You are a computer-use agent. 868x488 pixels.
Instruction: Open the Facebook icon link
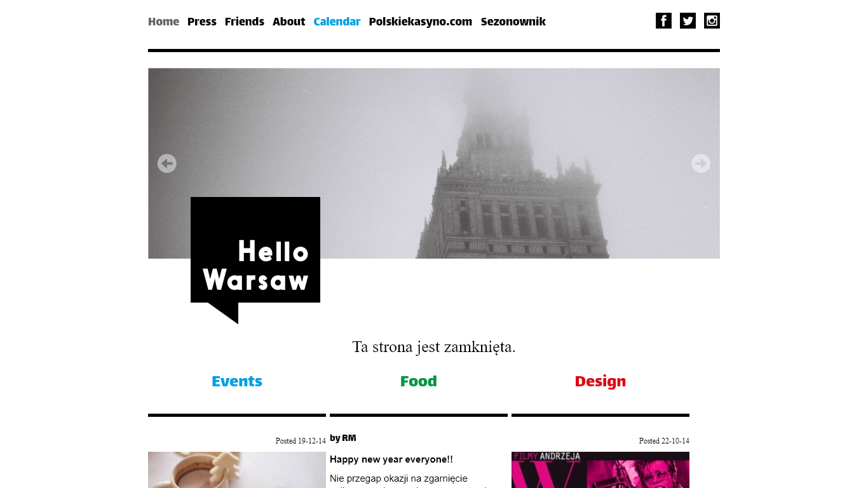663,21
